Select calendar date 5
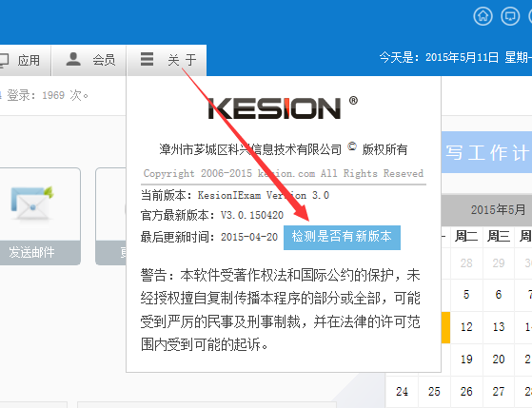The height and width of the screenshot is (408, 532). click(466, 295)
